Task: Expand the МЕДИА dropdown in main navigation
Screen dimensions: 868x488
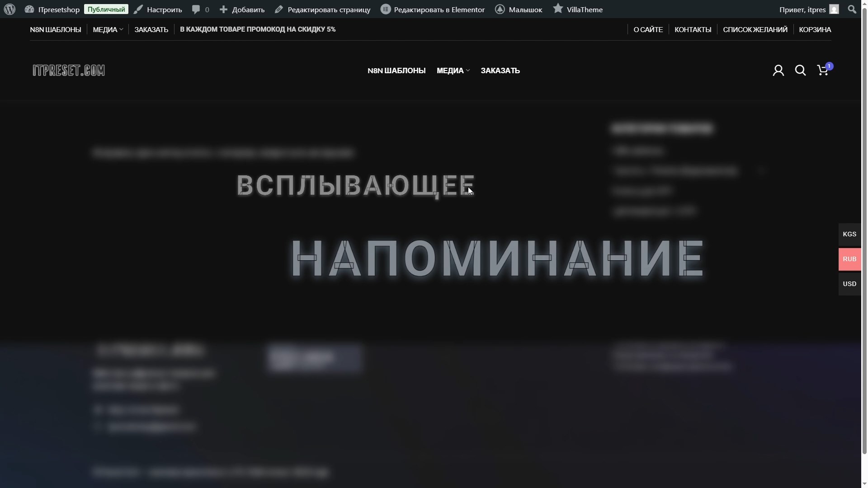Action: 453,70
